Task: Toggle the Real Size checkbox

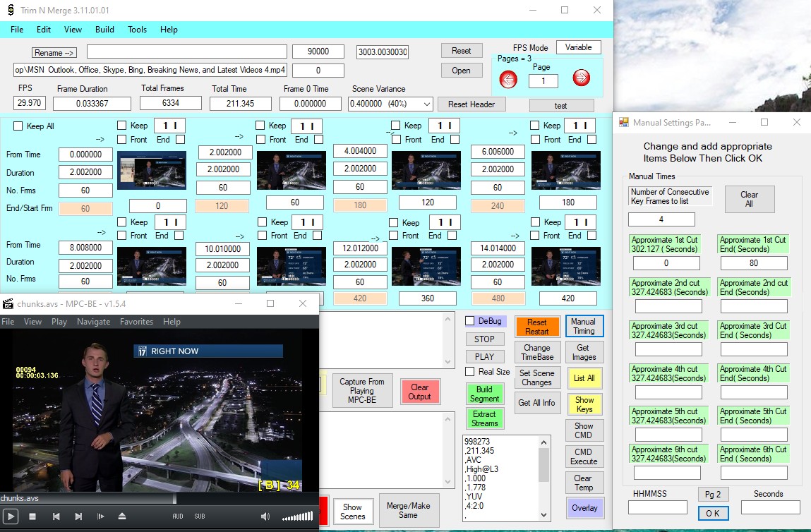Action: (470, 372)
